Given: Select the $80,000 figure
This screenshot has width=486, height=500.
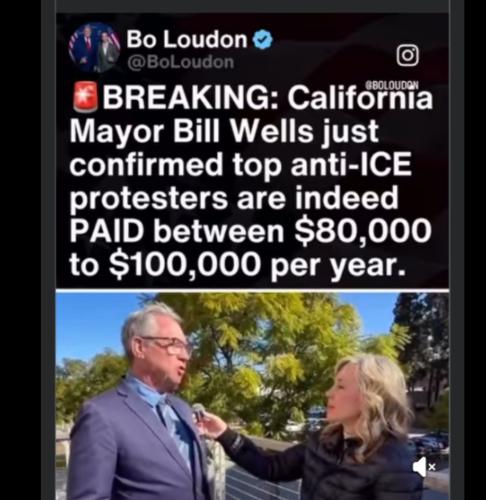Looking at the screenshot, I should point(363,231).
